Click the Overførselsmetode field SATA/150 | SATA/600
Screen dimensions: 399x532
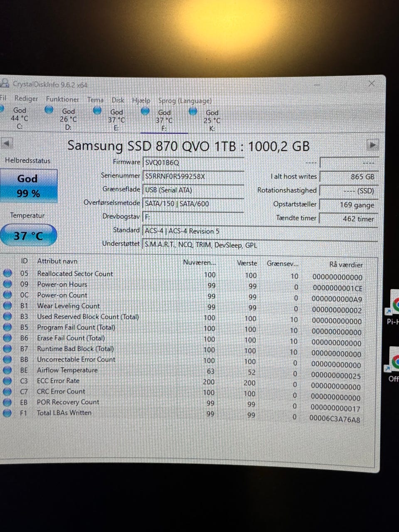pyautogui.click(x=193, y=204)
